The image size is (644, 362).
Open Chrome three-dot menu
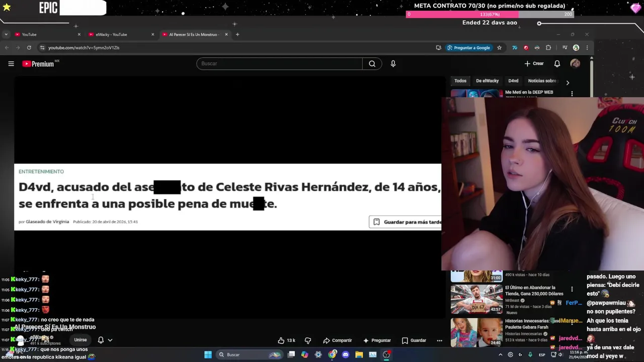tap(587, 48)
